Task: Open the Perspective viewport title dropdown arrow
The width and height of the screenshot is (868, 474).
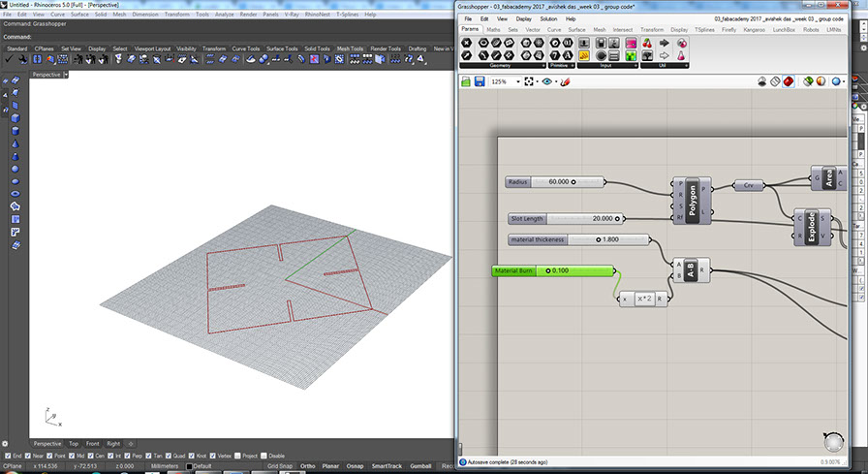Action: tap(66, 75)
